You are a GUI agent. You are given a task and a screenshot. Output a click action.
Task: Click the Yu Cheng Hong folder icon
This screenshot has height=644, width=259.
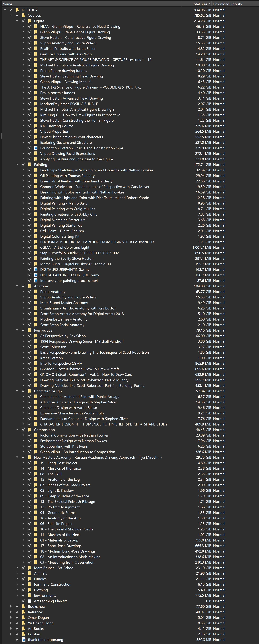point(23,623)
